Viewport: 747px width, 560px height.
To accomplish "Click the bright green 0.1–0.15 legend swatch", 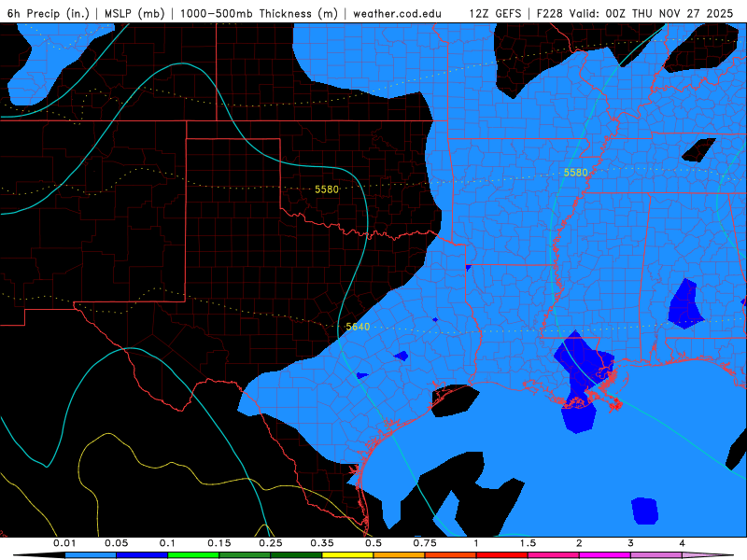I will [193, 555].
